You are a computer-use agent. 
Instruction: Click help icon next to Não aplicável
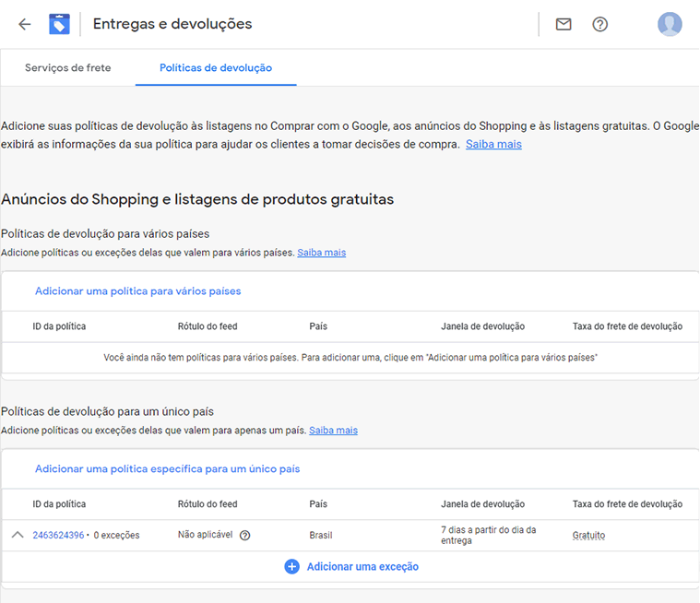[245, 535]
